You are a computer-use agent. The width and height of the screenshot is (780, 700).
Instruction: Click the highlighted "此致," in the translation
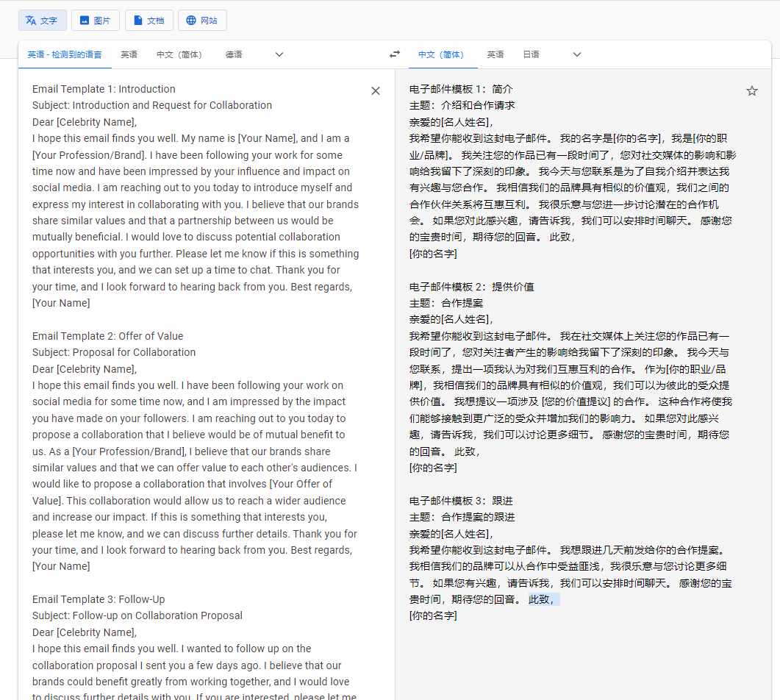[x=543, y=599]
